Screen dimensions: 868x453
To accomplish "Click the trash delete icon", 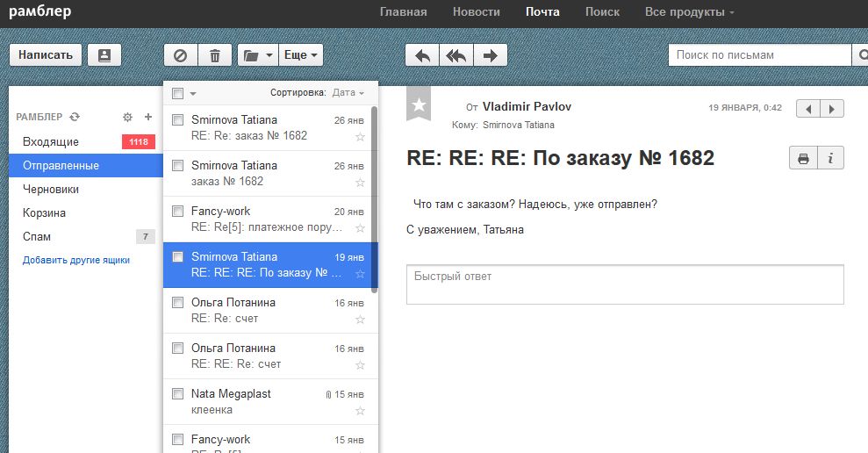I will point(215,54).
